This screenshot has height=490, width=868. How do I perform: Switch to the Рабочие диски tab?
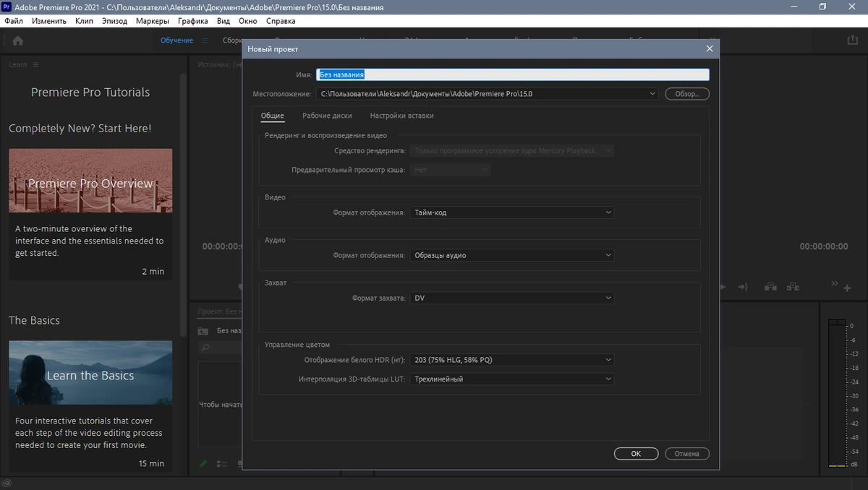pyautogui.click(x=327, y=116)
